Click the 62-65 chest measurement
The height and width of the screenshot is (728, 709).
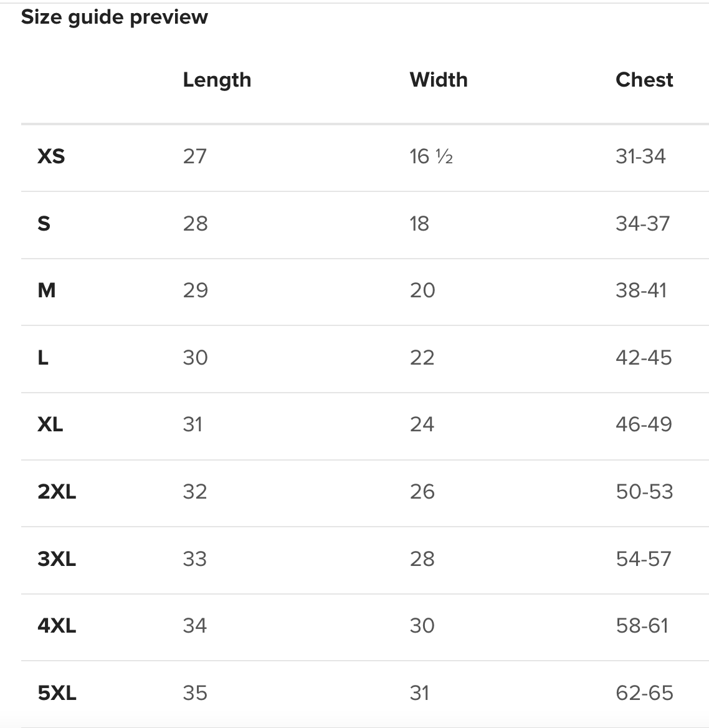(644, 693)
